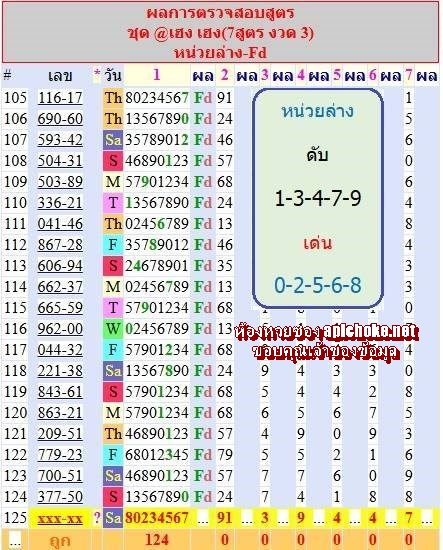Image resolution: width=443 pixels, height=550 pixels.
Task: Click the asterisk column header
Action: (x=97, y=74)
